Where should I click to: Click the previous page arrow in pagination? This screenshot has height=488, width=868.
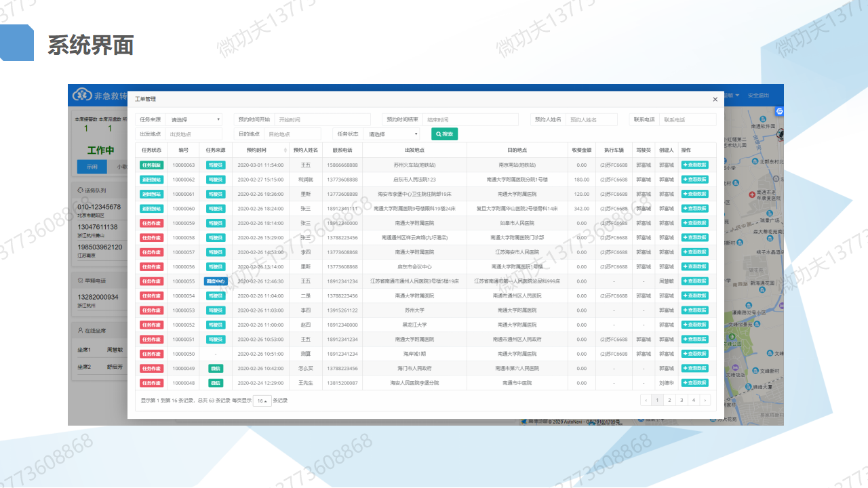[x=646, y=401]
